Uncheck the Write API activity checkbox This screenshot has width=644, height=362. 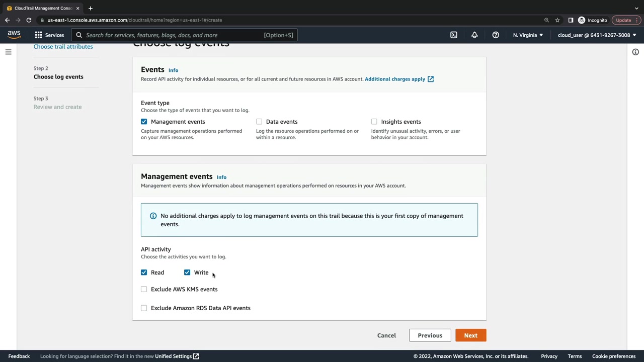(187, 273)
